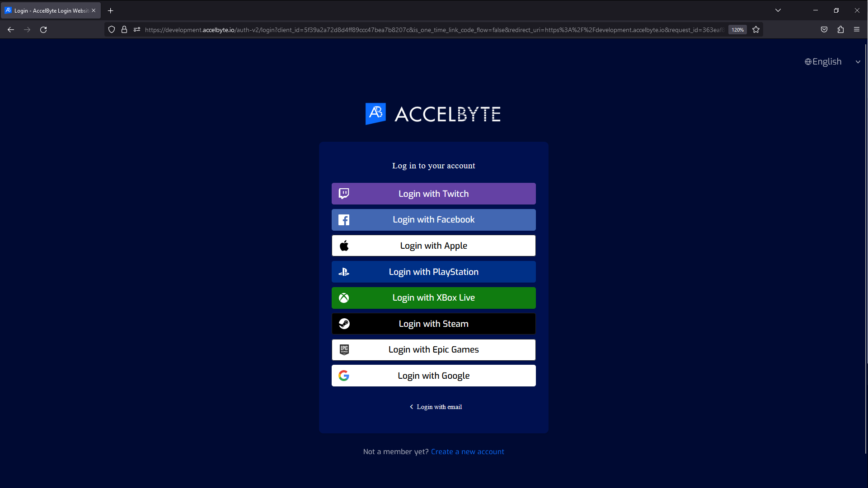868x488 pixels.
Task: Click the browser address bar
Action: coord(434,29)
